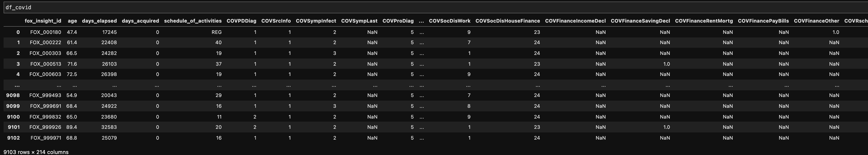Click the truncated columns ellipsis header
The height and width of the screenshot is (155, 868).
tap(421, 21)
